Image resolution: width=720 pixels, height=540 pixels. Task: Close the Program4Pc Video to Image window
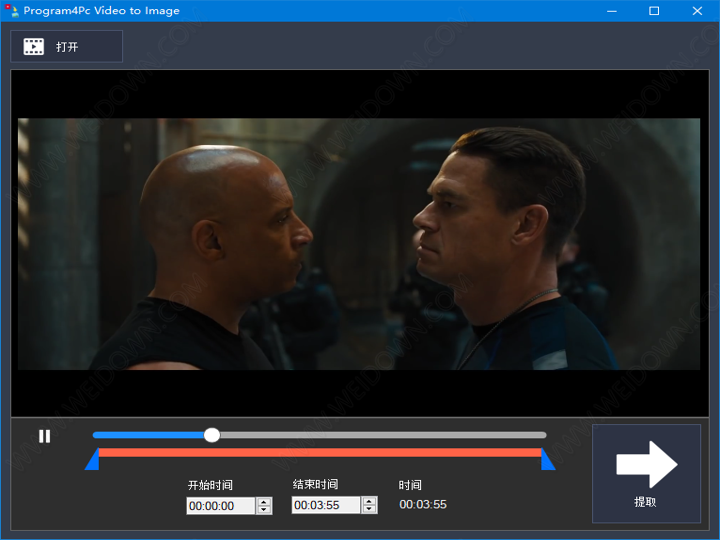click(x=697, y=11)
